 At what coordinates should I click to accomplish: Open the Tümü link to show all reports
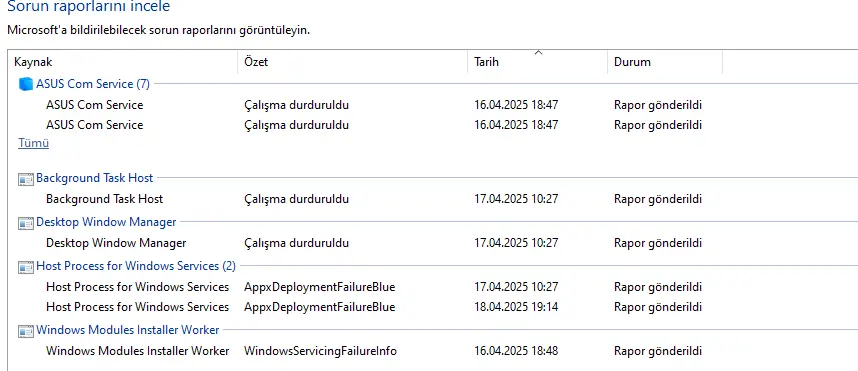[x=33, y=143]
